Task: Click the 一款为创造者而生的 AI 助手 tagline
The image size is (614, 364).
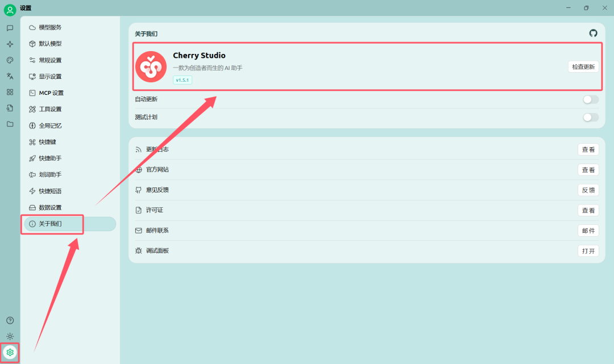Action: tap(208, 68)
